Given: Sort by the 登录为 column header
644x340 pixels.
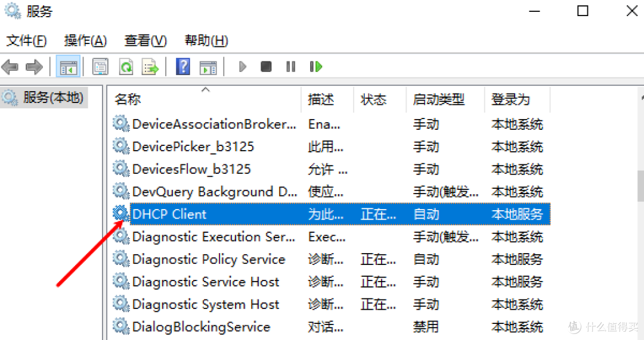Looking at the screenshot, I should coord(518,99).
